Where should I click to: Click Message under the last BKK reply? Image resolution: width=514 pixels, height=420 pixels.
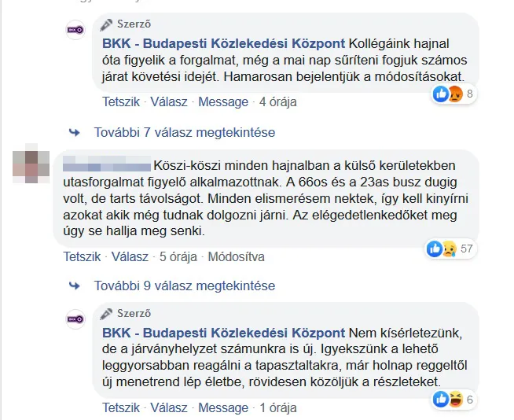click(x=222, y=408)
